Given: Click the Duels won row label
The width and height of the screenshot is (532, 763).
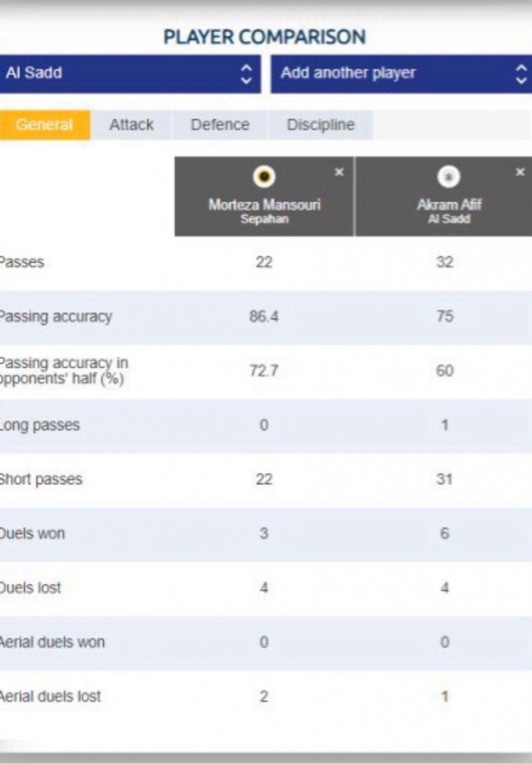Looking at the screenshot, I should pyautogui.click(x=33, y=534).
